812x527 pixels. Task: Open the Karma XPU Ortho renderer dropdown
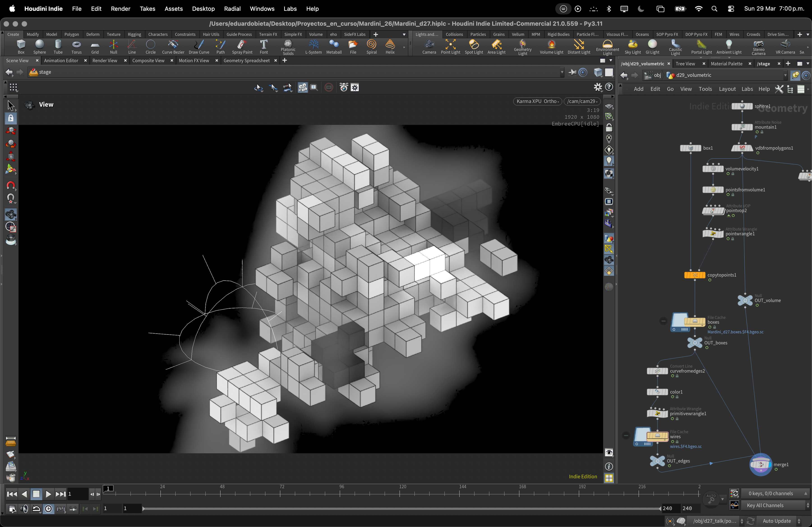click(537, 101)
